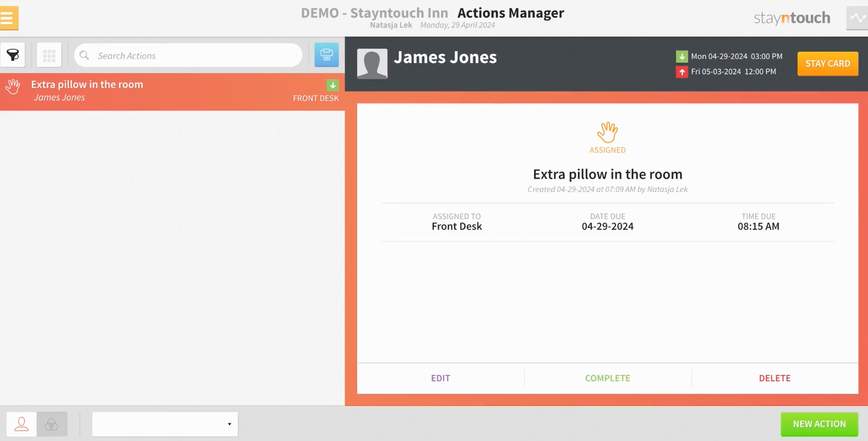Click the James Jones guest name
Screen dimensions: 868x441
445,57
